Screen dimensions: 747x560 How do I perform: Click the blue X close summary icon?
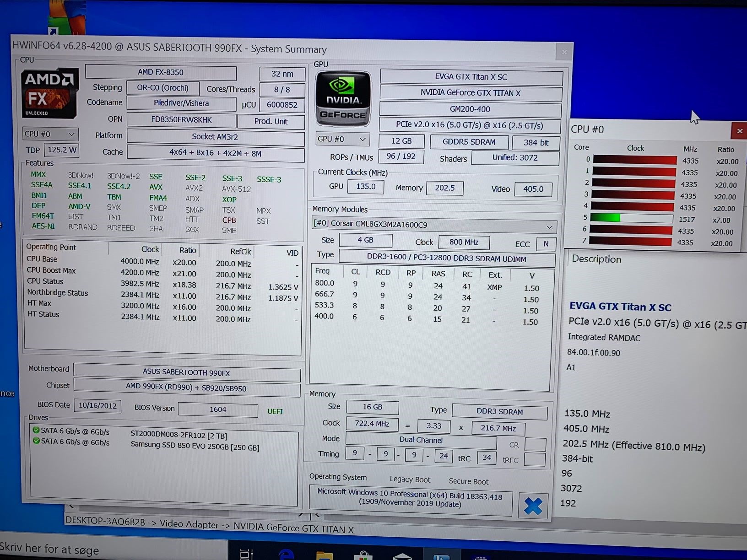[533, 506]
